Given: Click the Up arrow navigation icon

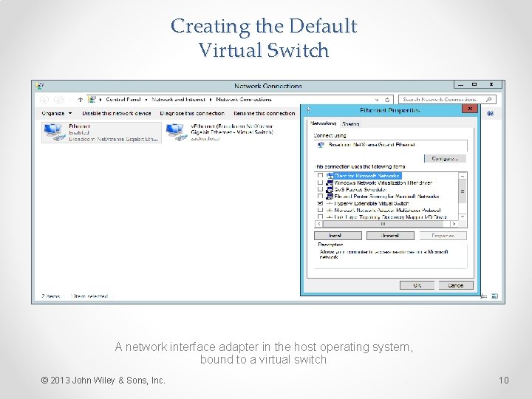Looking at the screenshot, I should pos(81,100).
